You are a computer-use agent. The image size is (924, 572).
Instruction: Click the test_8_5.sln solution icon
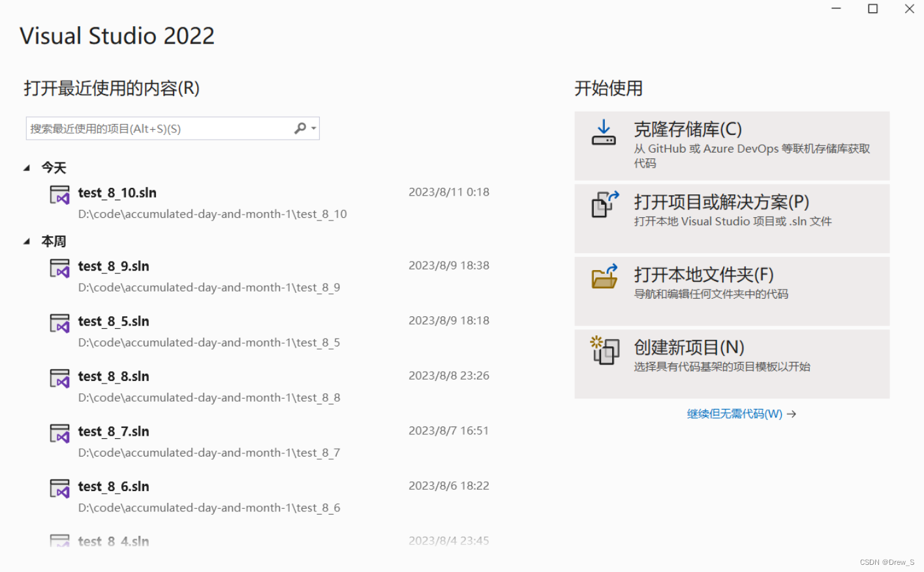pos(60,323)
